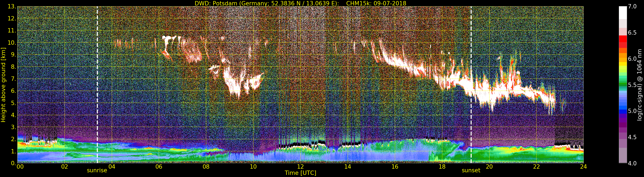Image resolution: width=644 pixels, height=177 pixels.
Task: Click the '3.' height axis tick label
Action: [x=13, y=127]
